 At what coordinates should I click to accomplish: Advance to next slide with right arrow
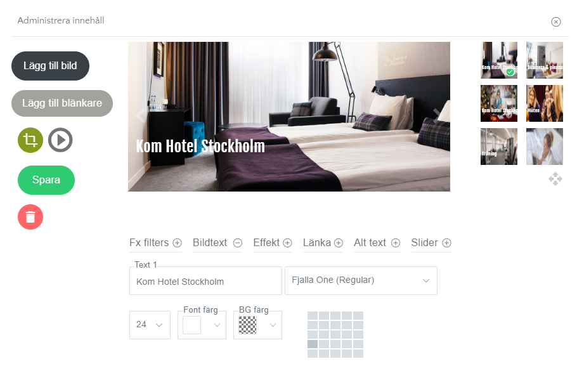(x=437, y=115)
